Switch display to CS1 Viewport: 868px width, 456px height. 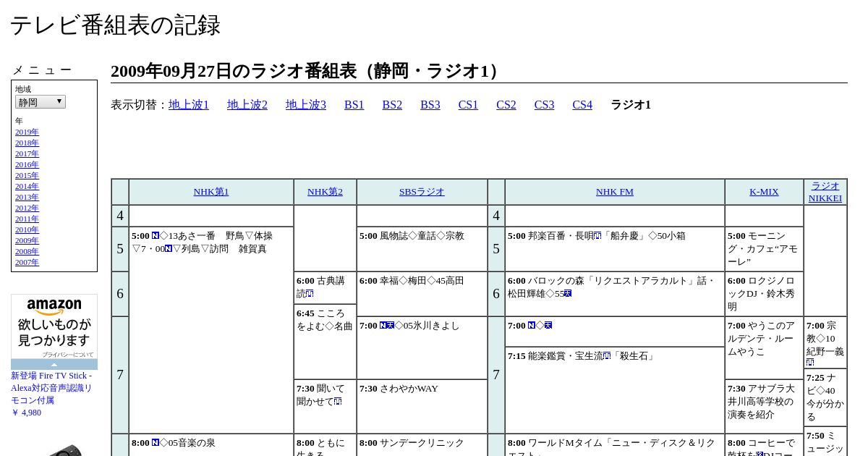point(468,105)
